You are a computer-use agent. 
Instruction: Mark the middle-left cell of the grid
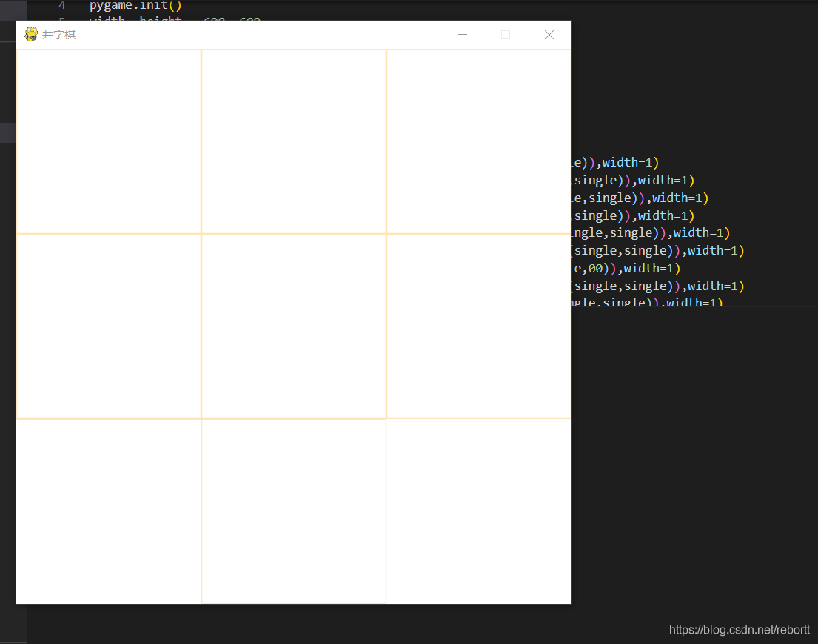pyautogui.click(x=109, y=326)
